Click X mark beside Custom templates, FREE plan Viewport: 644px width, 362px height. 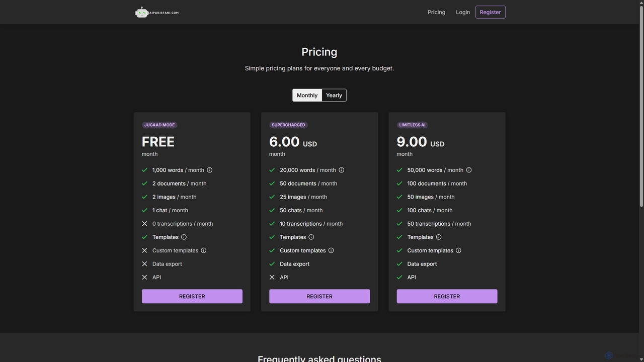coord(144,250)
